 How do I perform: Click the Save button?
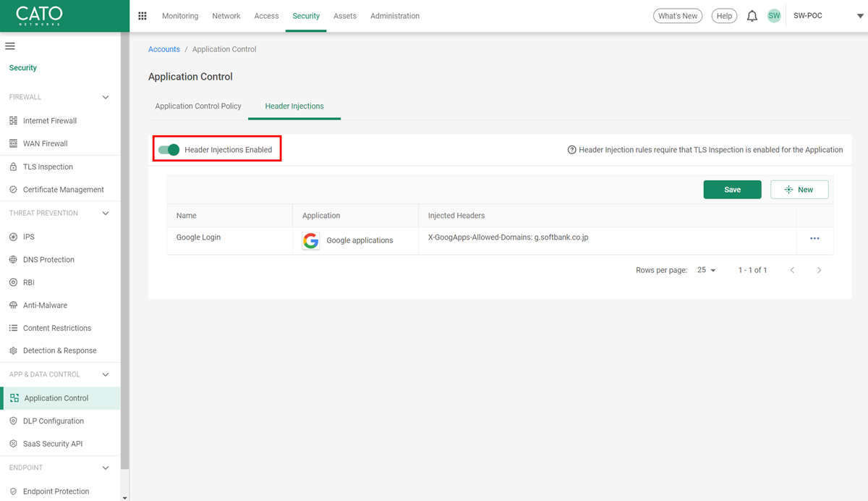(x=733, y=190)
